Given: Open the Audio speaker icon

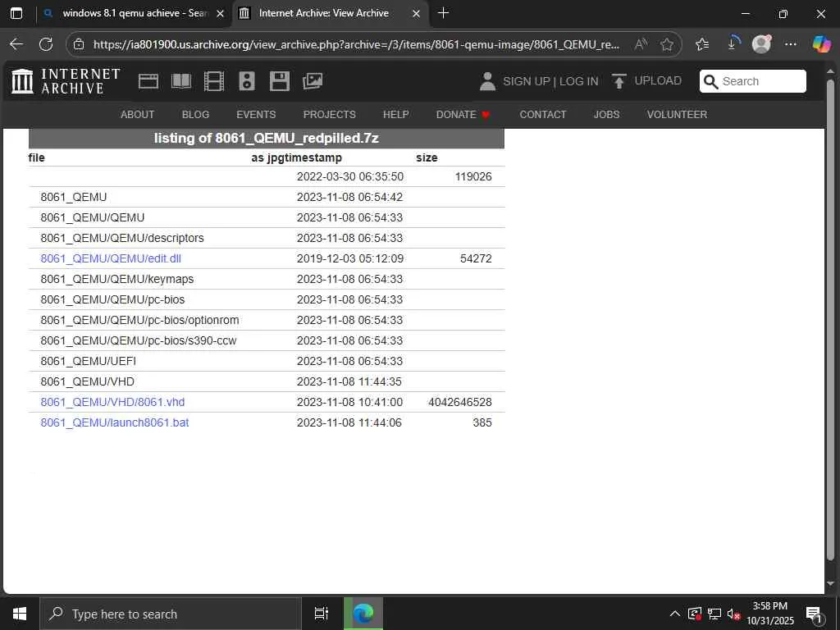Looking at the screenshot, I should [x=247, y=81].
